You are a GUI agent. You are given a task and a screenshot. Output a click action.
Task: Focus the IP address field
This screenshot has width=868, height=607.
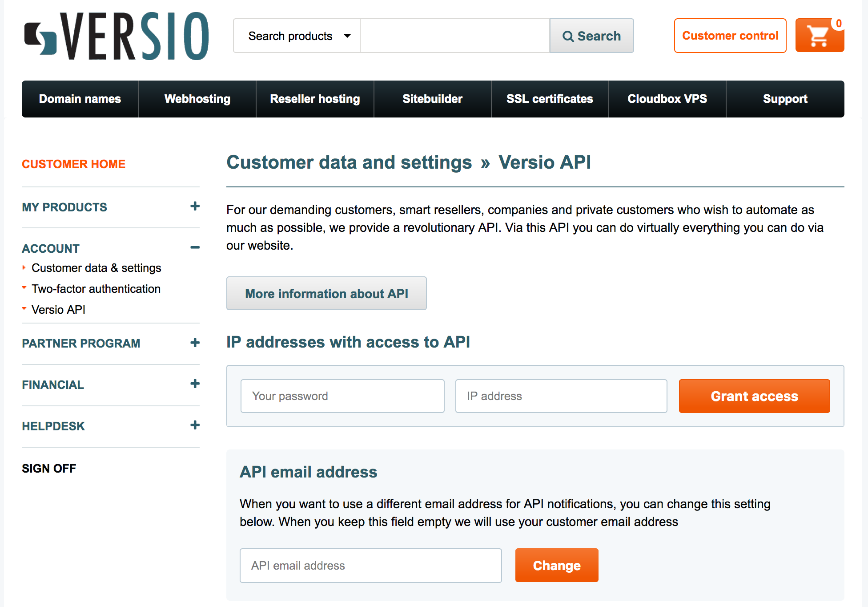tap(561, 396)
